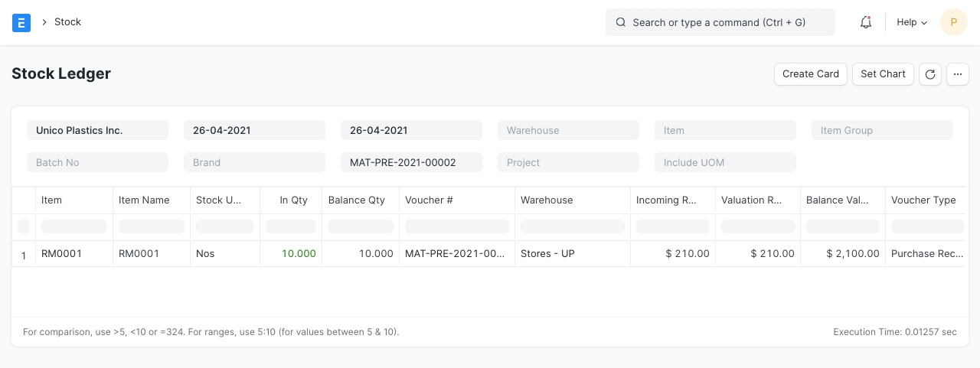
Task: Click the search magnifier icon
Action: tap(621, 22)
